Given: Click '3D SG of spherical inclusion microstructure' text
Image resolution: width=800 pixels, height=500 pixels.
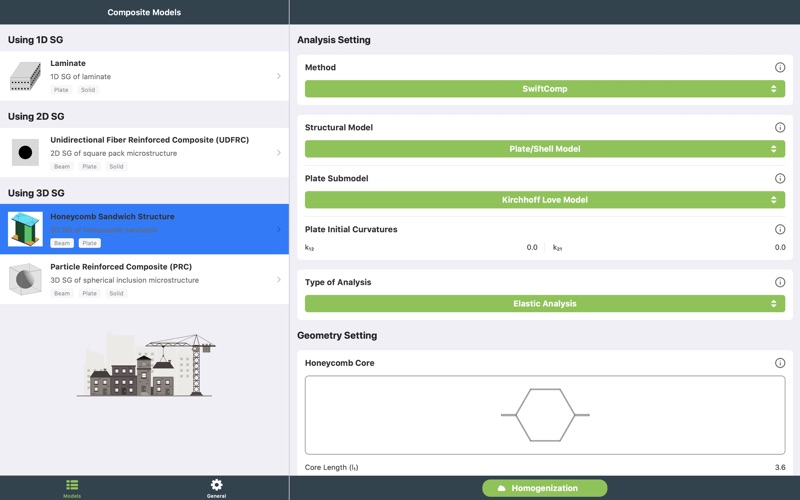Looking at the screenshot, I should pyautogui.click(x=124, y=280).
